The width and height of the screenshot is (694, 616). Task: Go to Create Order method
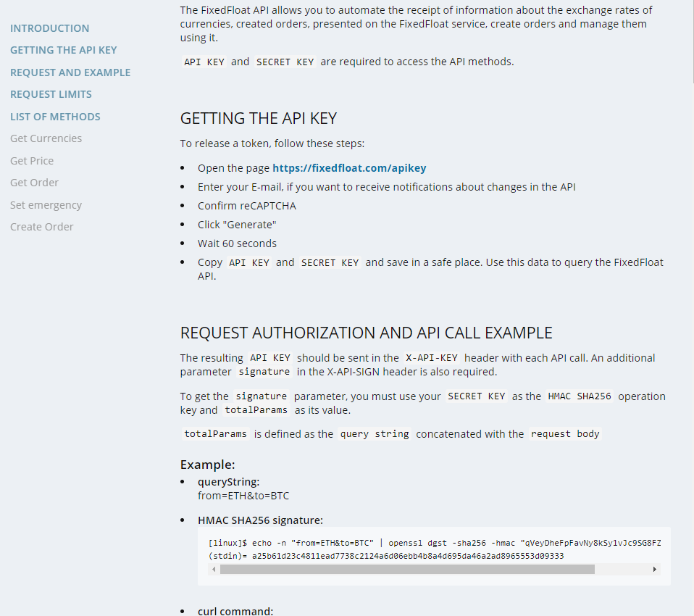click(41, 227)
